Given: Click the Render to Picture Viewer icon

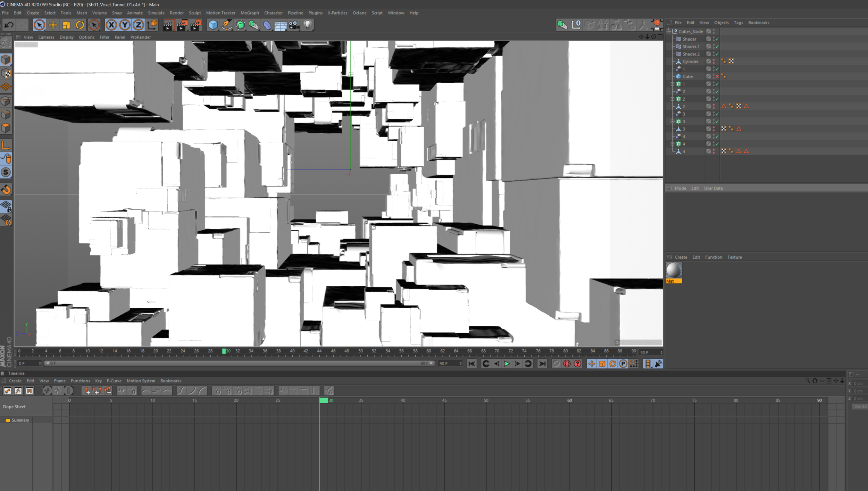Looking at the screenshot, I should (x=182, y=25).
